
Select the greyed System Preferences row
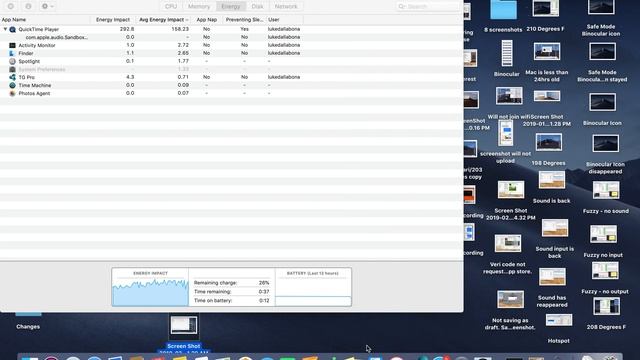(x=231, y=69)
